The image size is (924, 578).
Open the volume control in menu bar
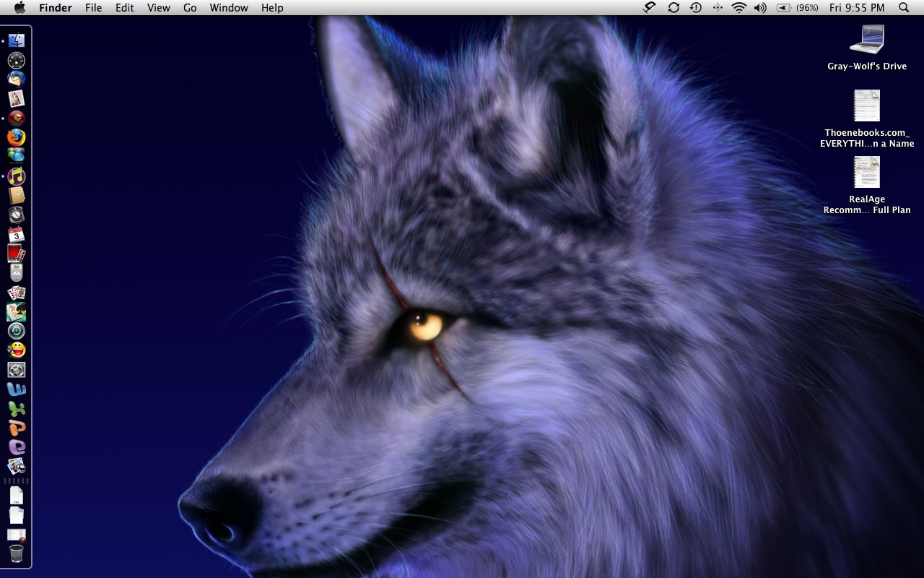[760, 7]
